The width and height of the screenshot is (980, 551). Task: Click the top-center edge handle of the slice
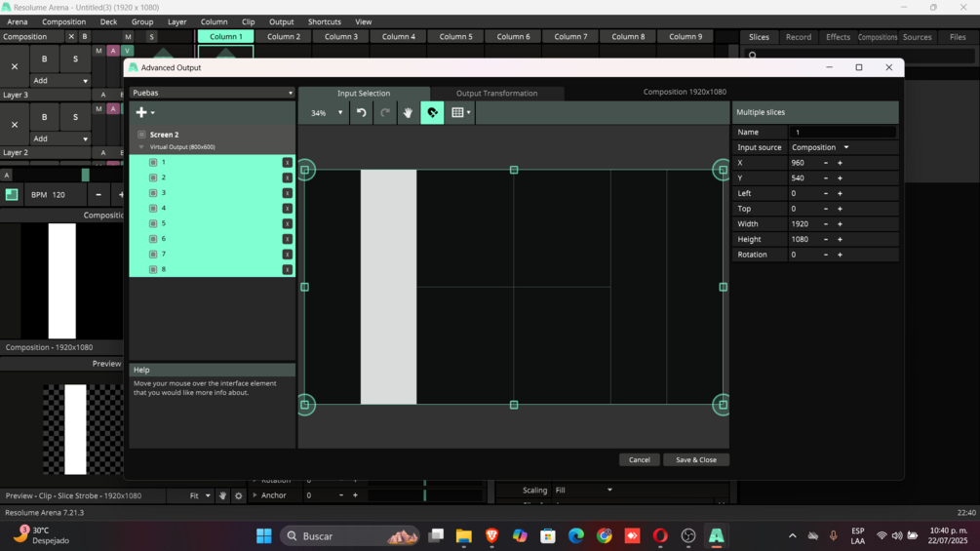(x=514, y=170)
